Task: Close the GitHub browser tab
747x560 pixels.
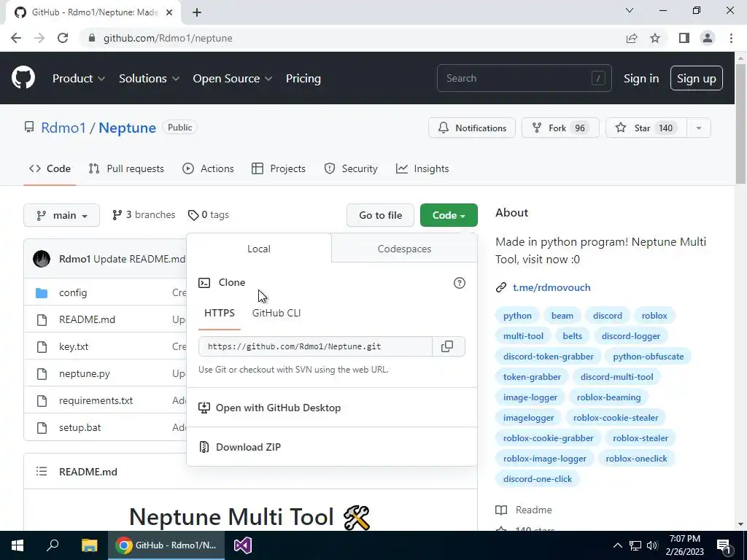Action: pos(169,12)
